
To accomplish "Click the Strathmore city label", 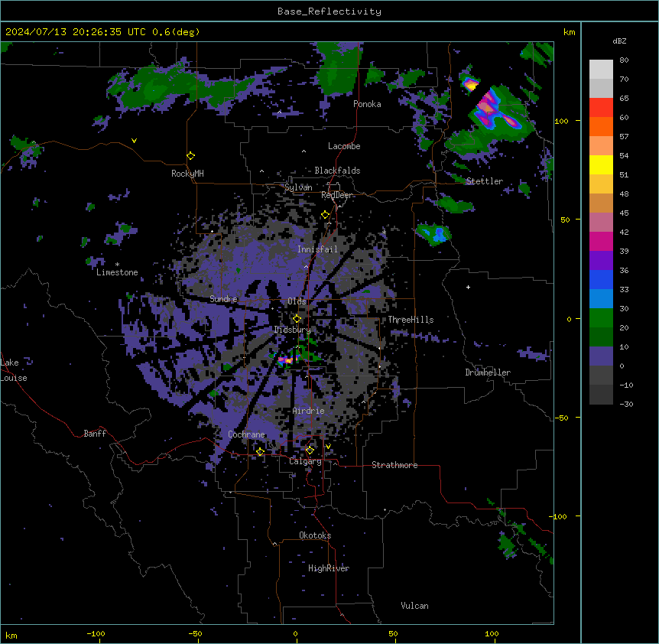I will coord(394,465).
